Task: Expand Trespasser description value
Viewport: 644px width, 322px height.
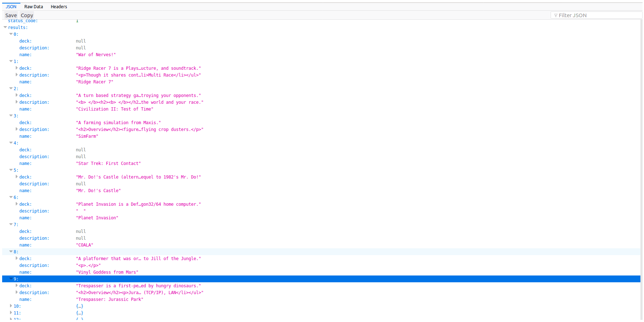Action: point(16,292)
